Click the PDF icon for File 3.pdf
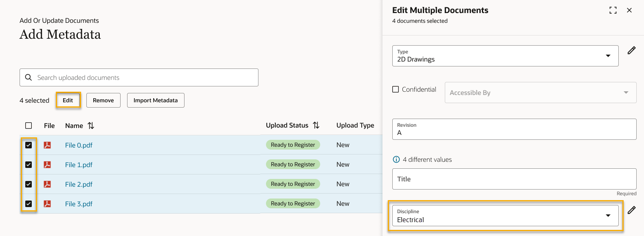This screenshot has height=236, width=644. (x=47, y=204)
